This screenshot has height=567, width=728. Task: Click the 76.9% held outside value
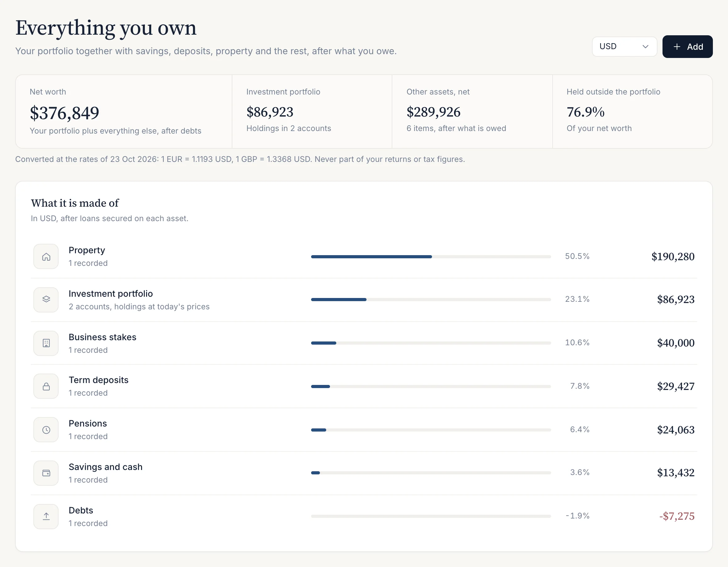(585, 112)
